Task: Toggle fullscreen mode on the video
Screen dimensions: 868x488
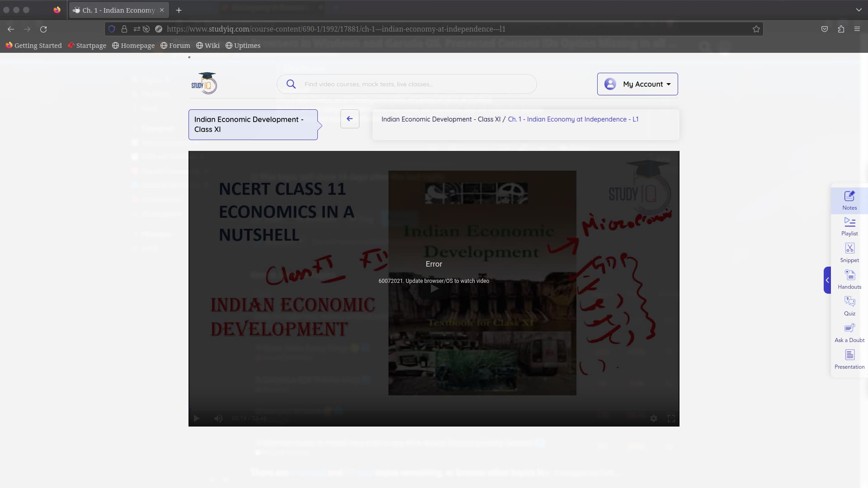Action: tap(671, 418)
